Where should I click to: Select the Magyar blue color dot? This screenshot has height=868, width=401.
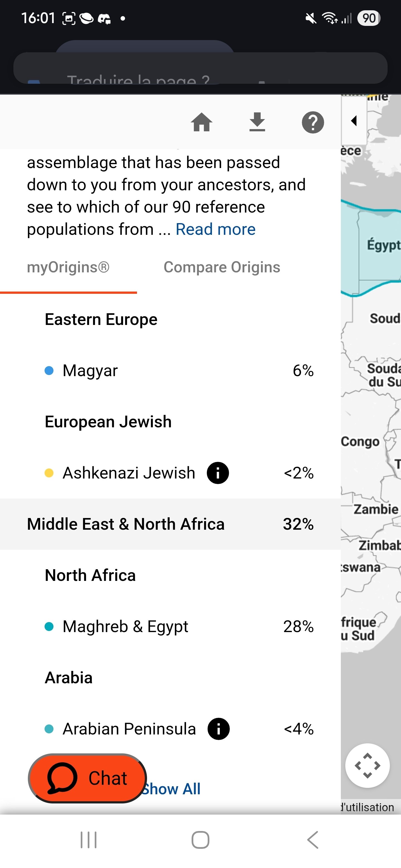pos(49,371)
